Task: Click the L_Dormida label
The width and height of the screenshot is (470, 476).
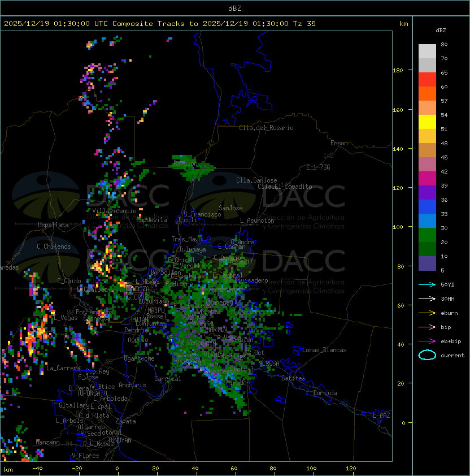Action: point(321,393)
